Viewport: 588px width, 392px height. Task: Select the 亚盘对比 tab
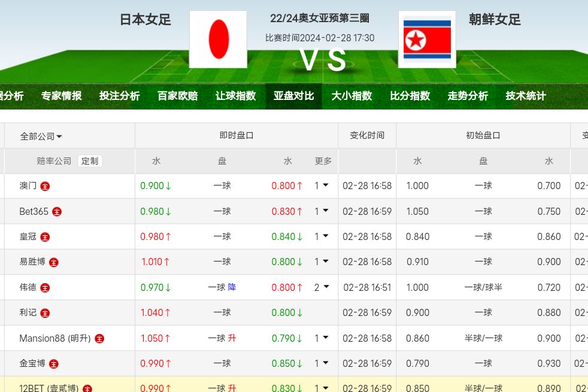[x=293, y=96]
